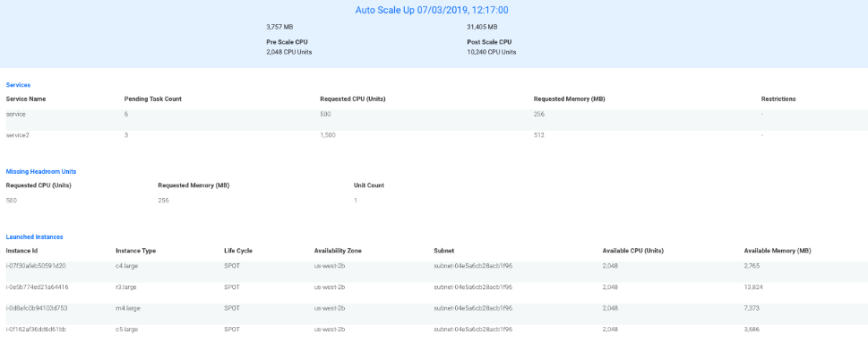Click Requested CPU (Units) header under Missing Headroom

pos(39,185)
